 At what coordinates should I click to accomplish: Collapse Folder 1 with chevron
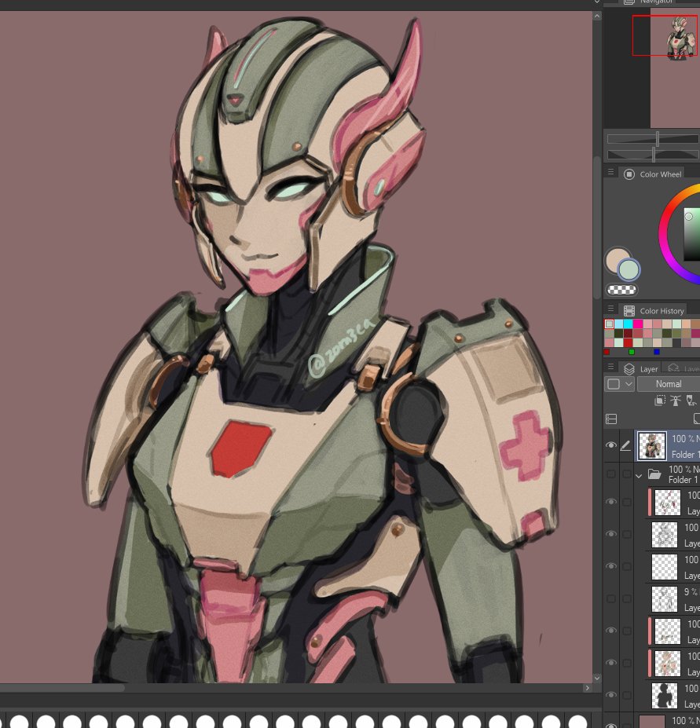[640, 475]
